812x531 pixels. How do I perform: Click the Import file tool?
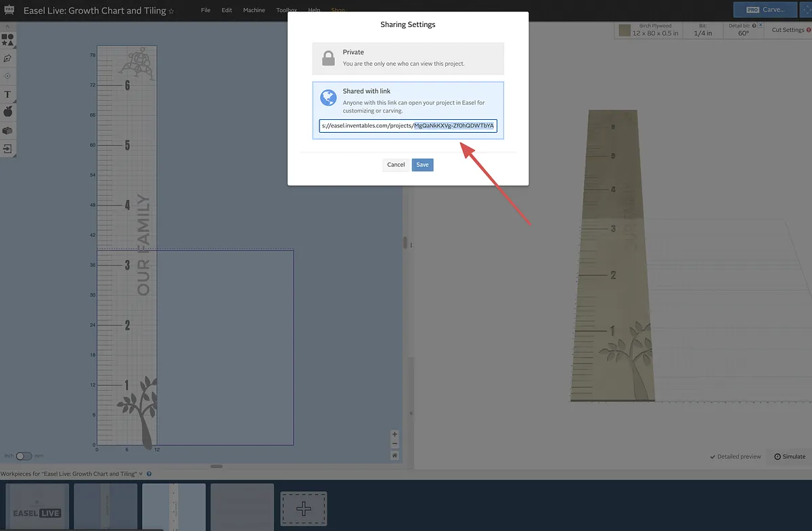pyautogui.click(x=7, y=148)
